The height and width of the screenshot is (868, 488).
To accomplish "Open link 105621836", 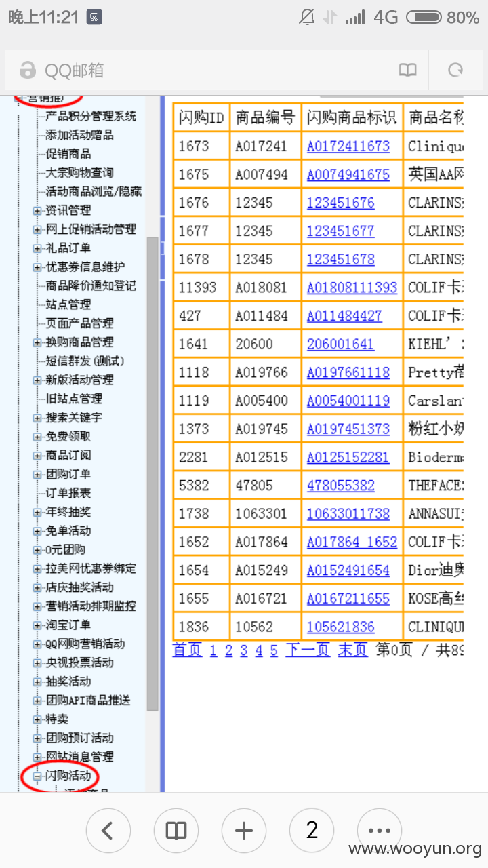I will click(x=340, y=627).
